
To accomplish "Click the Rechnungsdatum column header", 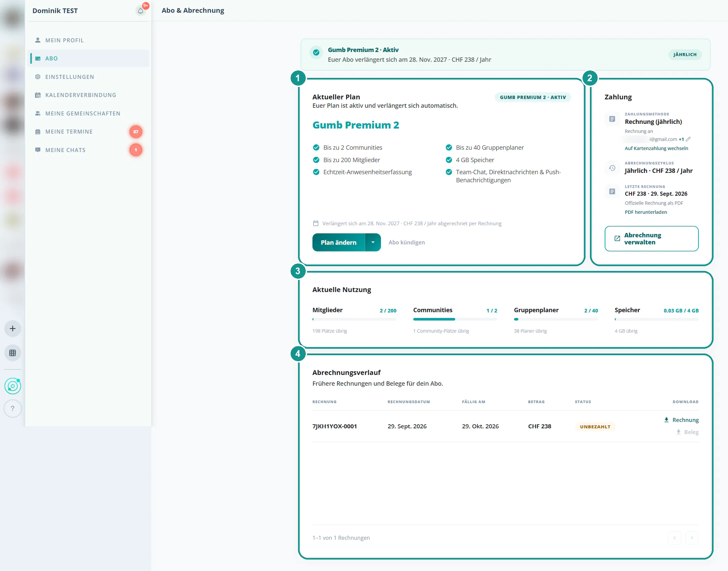I will coord(409,402).
